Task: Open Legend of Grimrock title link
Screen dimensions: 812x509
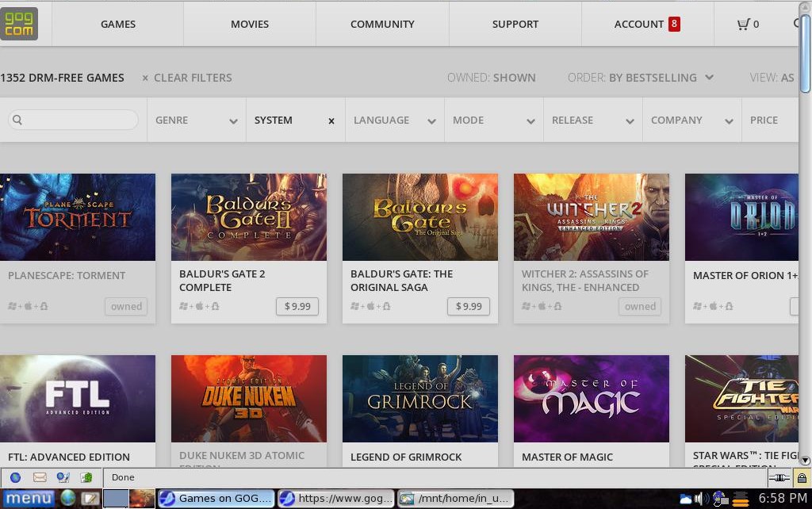Action: 406,457
